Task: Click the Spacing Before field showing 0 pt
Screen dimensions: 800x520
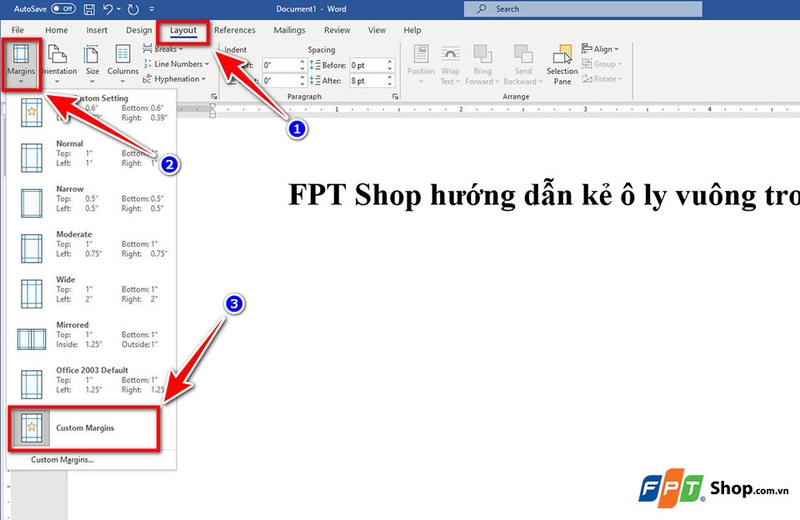Action: [x=367, y=65]
